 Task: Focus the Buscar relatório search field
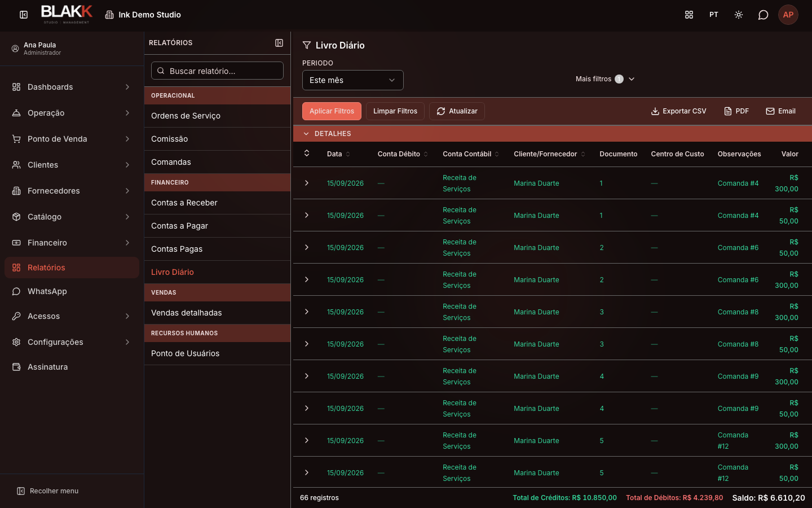(218, 71)
